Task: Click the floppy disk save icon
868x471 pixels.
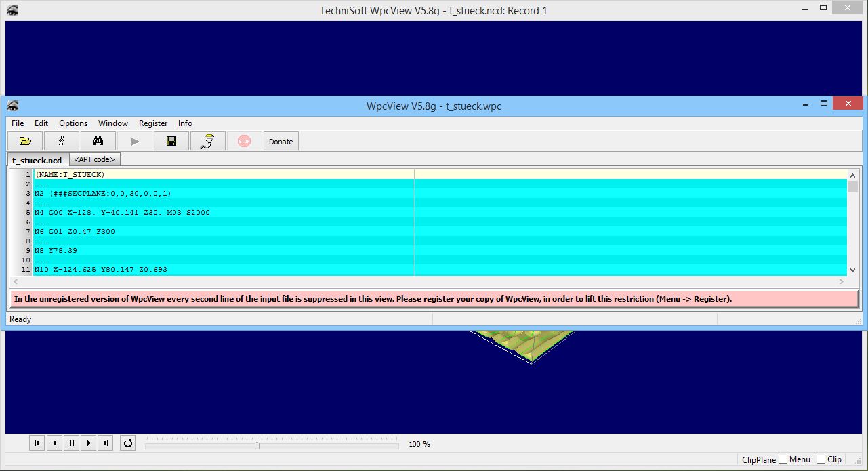Action: (x=171, y=141)
